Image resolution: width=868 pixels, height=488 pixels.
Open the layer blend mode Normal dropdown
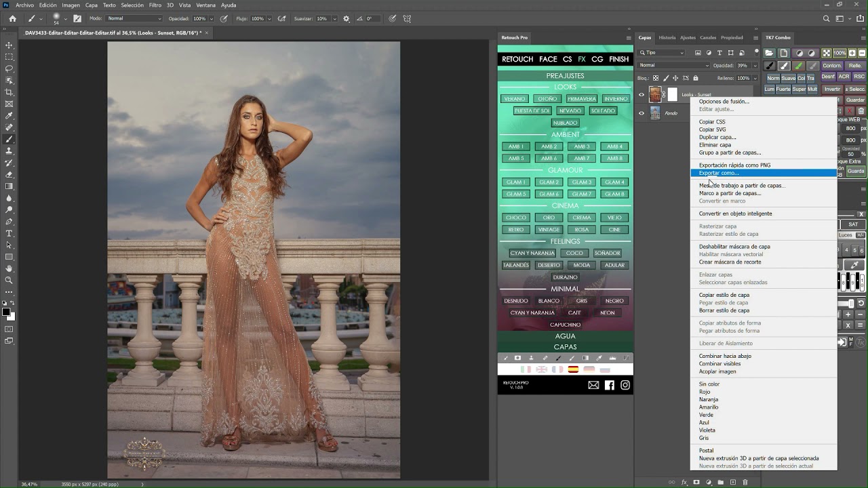[674, 66]
